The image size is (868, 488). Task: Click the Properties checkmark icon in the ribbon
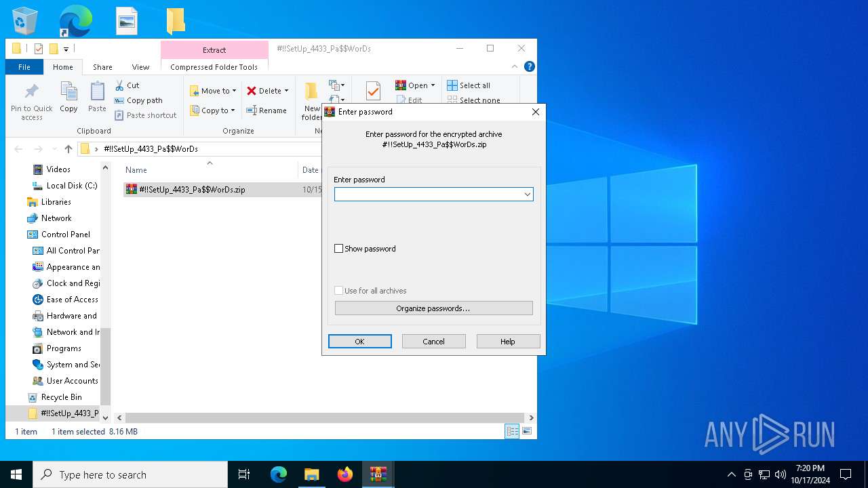click(373, 91)
